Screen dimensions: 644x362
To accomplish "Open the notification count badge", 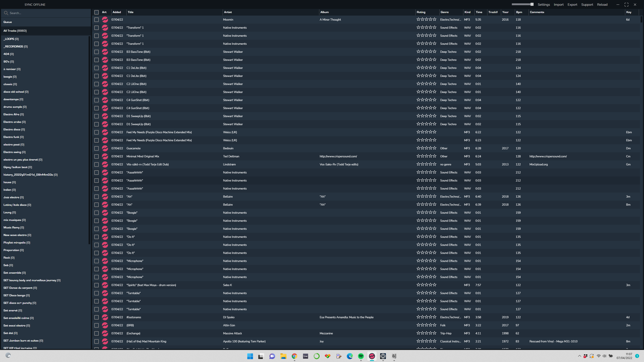I will (637, 356).
